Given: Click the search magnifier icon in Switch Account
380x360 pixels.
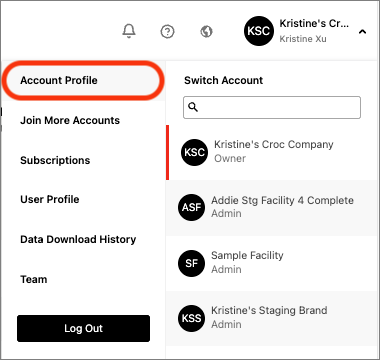Looking at the screenshot, I should (193, 107).
